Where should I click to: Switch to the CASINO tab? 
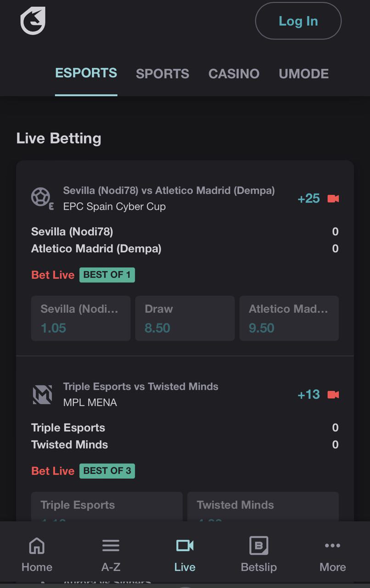pos(234,73)
